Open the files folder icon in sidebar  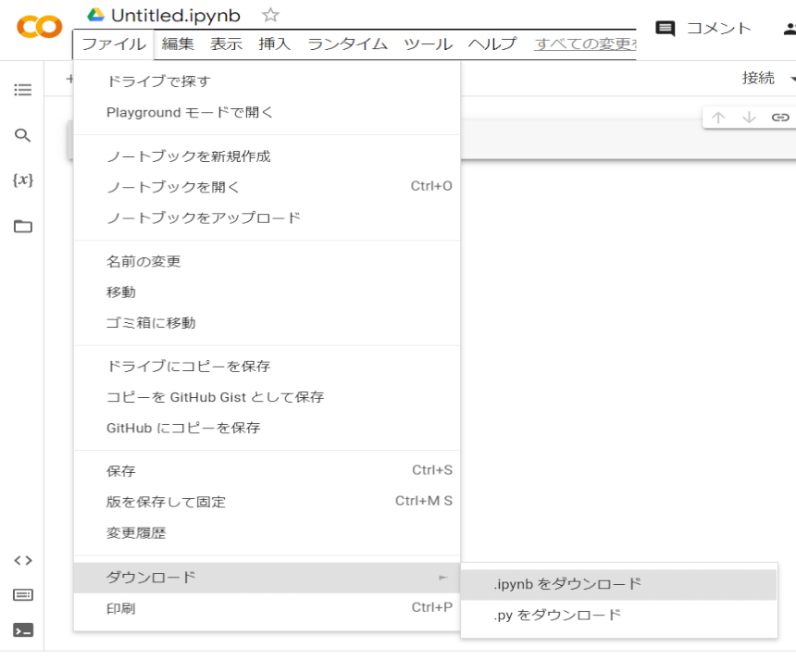tap(23, 226)
